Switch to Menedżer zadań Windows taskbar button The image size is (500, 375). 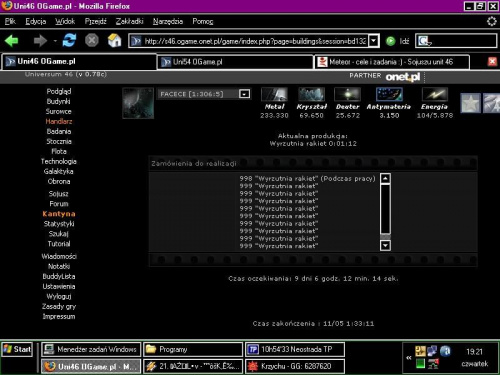point(91,349)
